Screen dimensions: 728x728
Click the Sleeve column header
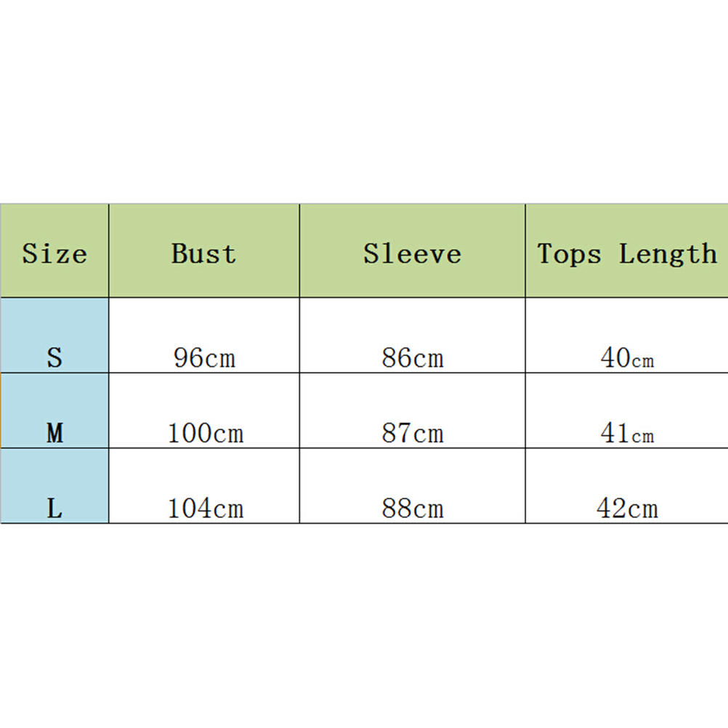pyautogui.click(x=412, y=254)
